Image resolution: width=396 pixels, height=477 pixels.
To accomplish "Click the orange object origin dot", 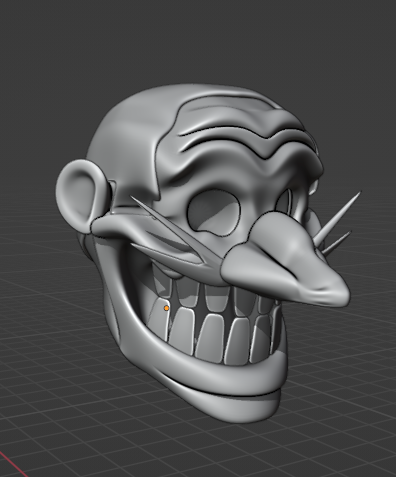I will click(x=166, y=308).
